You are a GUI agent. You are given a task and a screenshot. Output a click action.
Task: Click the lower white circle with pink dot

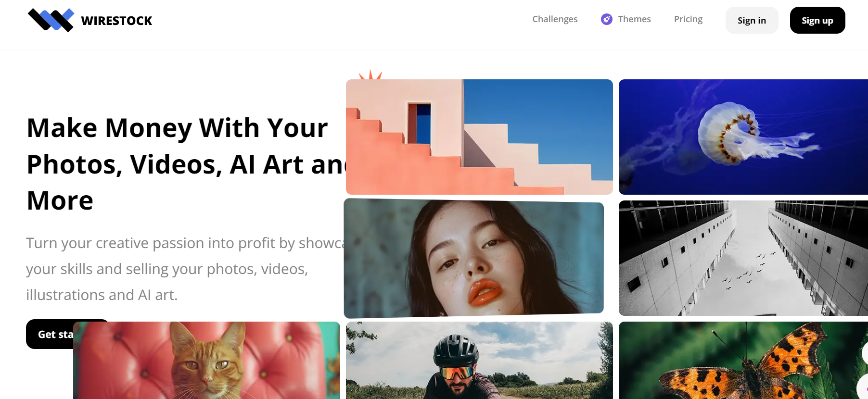click(x=863, y=387)
